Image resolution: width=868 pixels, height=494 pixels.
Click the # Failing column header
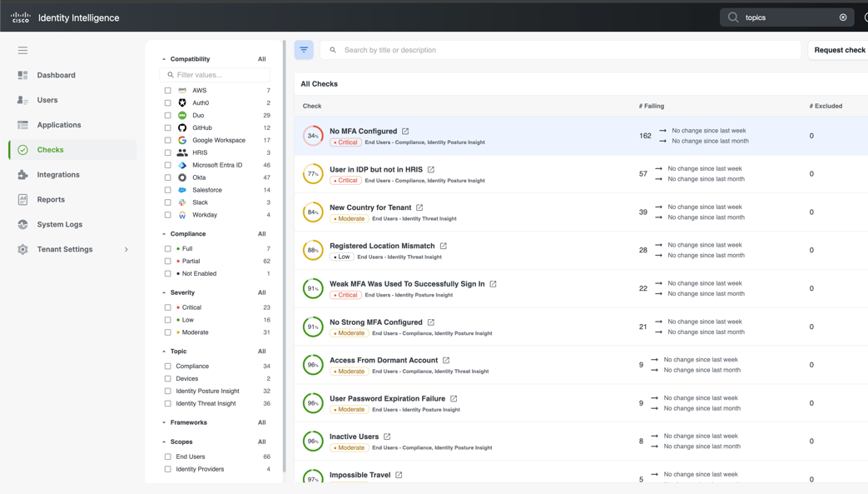coord(652,106)
